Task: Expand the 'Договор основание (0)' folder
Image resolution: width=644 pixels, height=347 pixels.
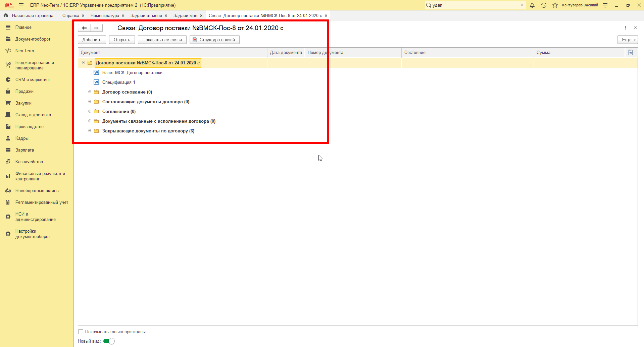Action: (90, 92)
